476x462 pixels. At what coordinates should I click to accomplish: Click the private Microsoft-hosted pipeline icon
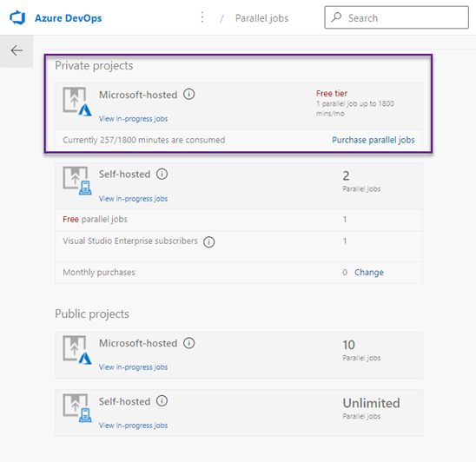[x=77, y=102]
